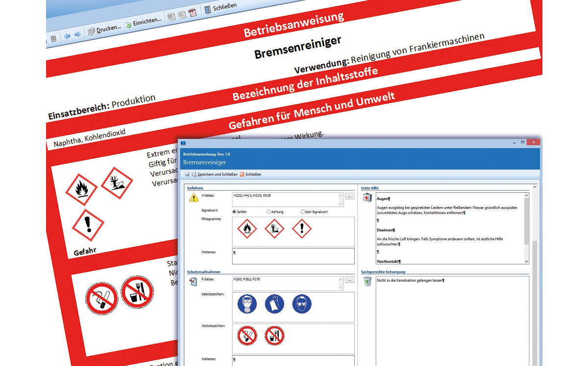Select the protective gloves Gebotszeichen
This screenshot has width=588, height=366.
point(274,304)
